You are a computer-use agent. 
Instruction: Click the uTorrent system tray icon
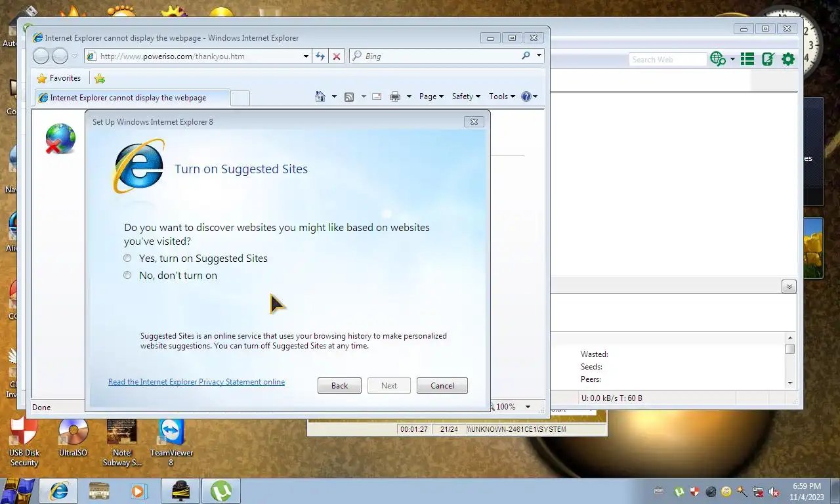coord(679,492)
